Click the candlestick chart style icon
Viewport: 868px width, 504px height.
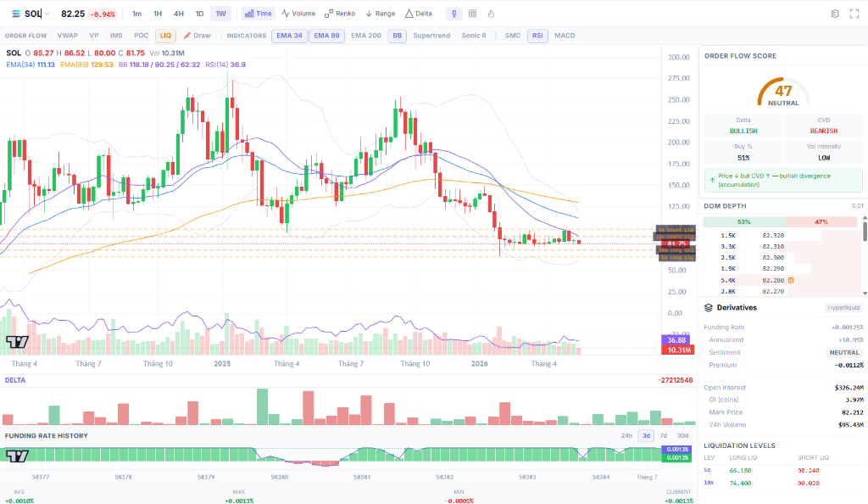coord(454,14)
